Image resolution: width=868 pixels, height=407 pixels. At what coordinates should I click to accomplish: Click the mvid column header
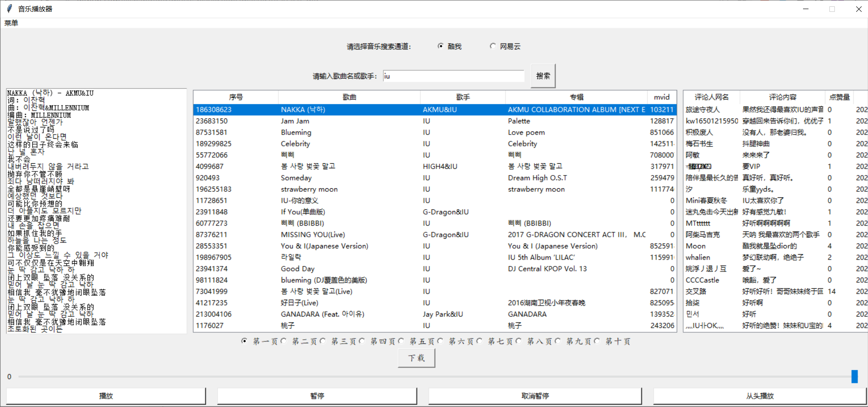pyautogui.click(x=662, y=97)
